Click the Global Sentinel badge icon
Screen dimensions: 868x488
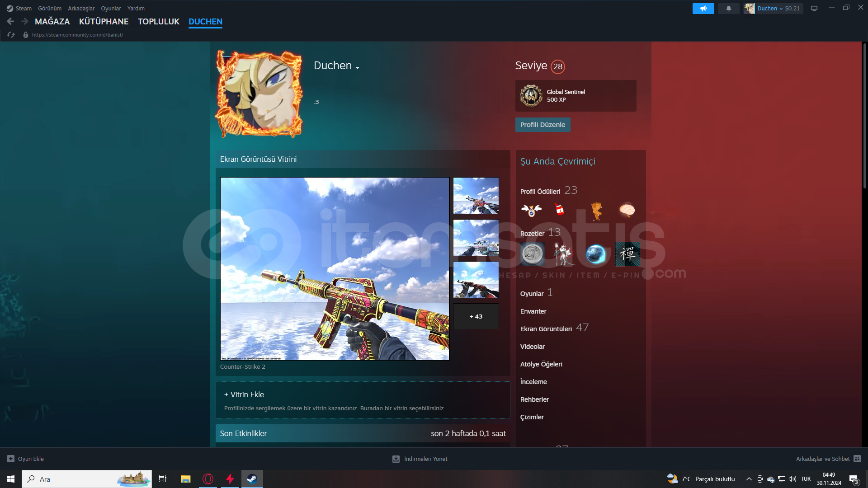click(x=531, y=96)
